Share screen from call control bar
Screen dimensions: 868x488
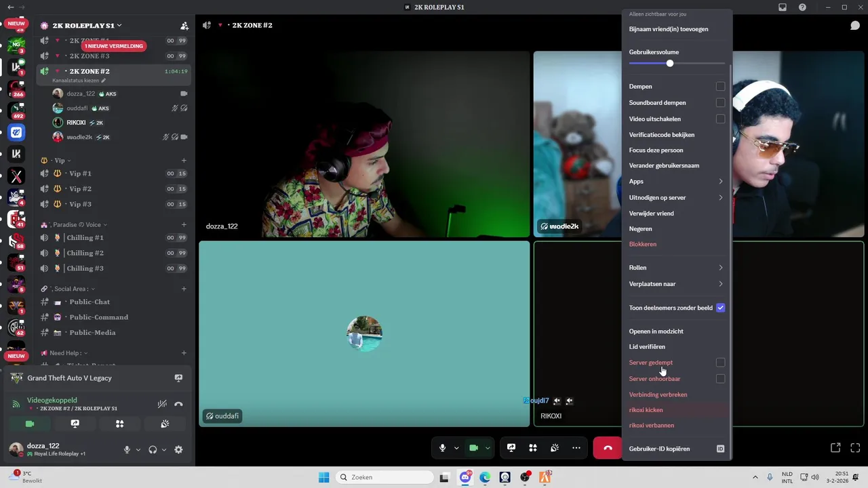coord(511,448)
